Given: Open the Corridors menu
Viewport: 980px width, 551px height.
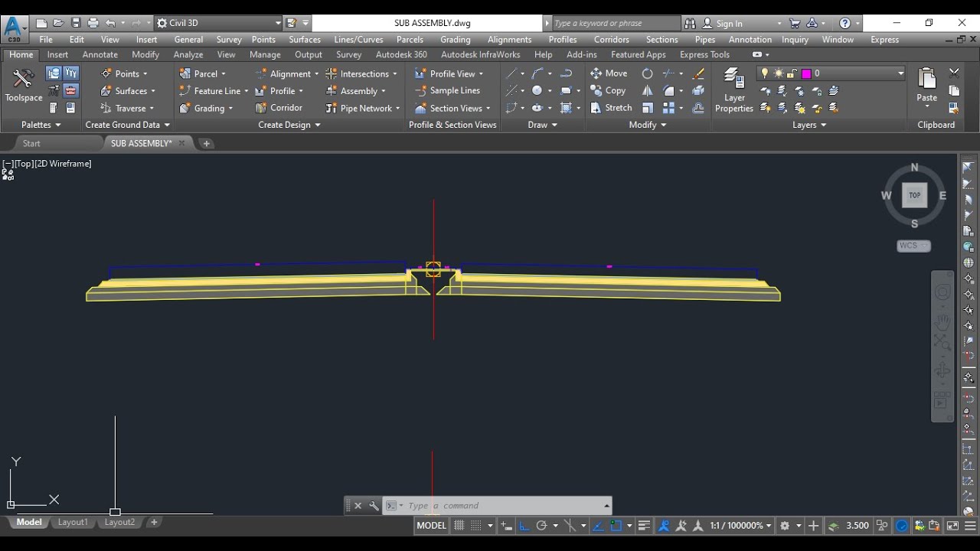Looking at the screenshot, I should pos(612,39).
